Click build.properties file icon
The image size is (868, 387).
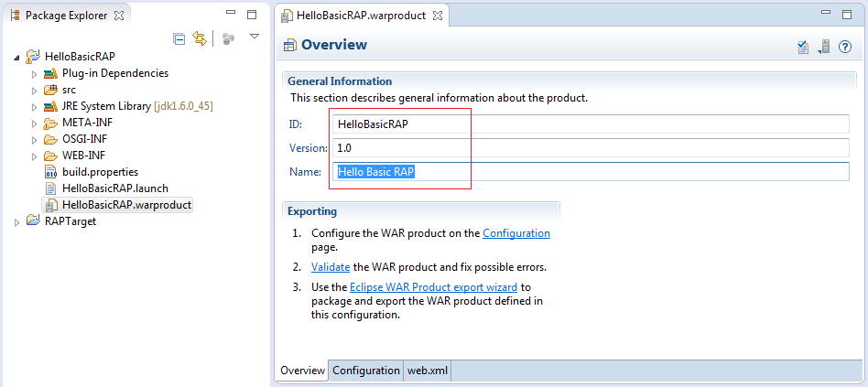click(51, 172)
